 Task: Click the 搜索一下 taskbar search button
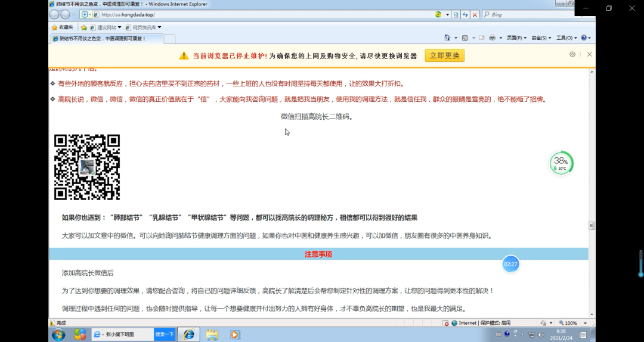pos(164,334)
